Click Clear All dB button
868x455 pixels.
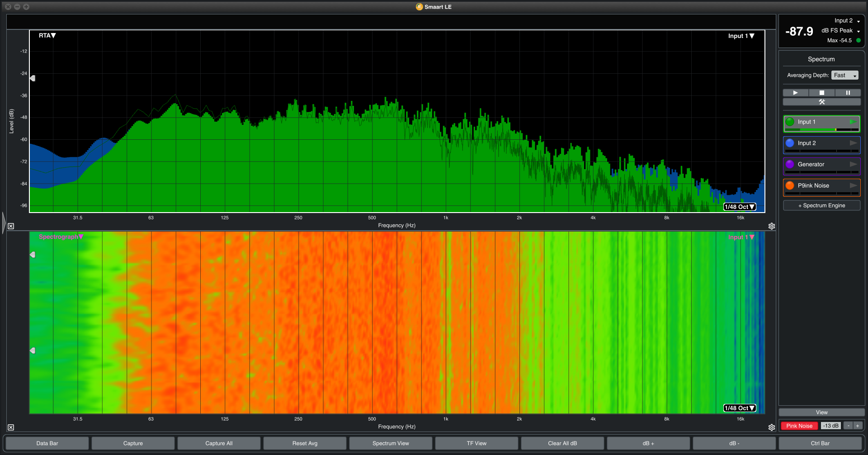562,443
